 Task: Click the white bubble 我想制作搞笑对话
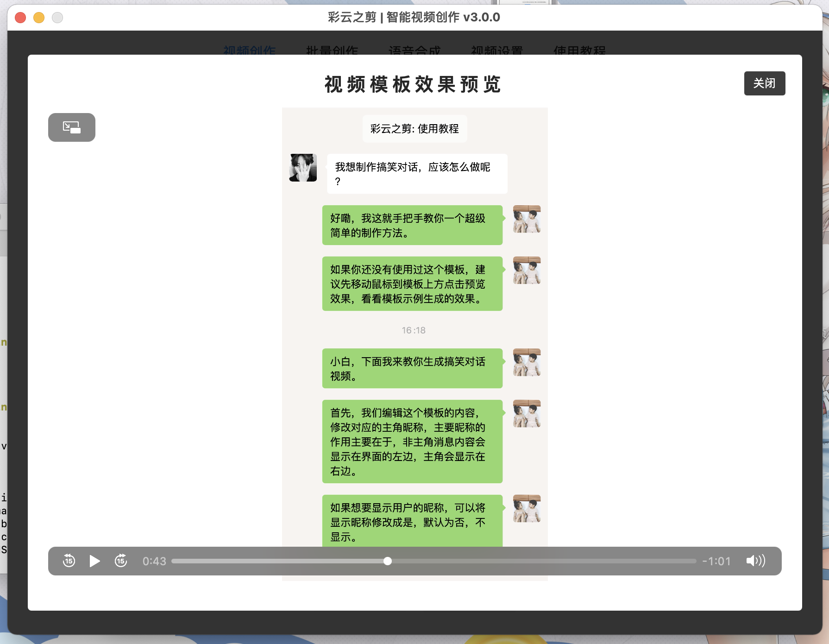pos(417,174)
